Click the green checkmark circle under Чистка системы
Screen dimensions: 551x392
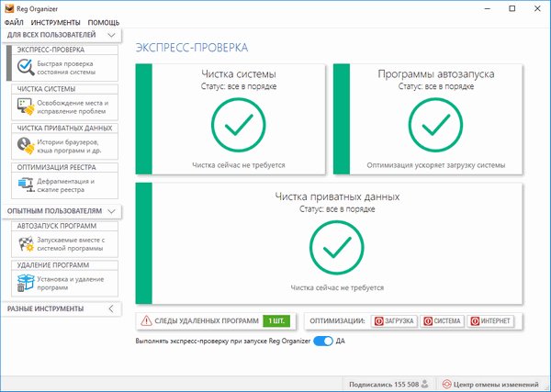pyautogui.click(x=239, y=125)
